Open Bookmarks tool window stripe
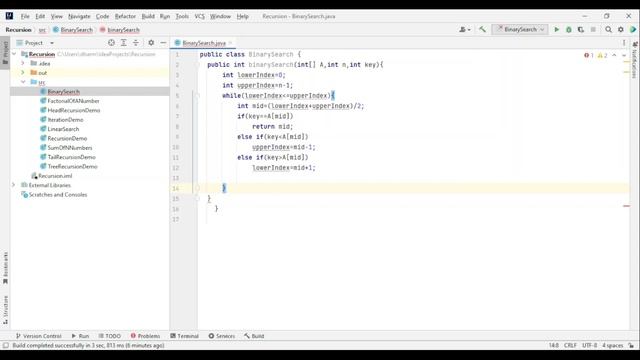 pyautogui.click(x=5, y=268)
